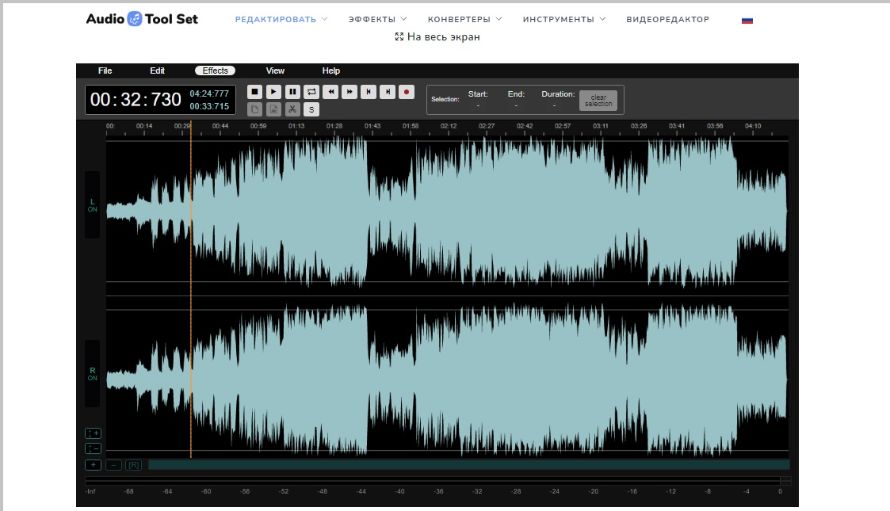Toggle the right channel R ON switch
890x511 pixels.
[92, 374]
